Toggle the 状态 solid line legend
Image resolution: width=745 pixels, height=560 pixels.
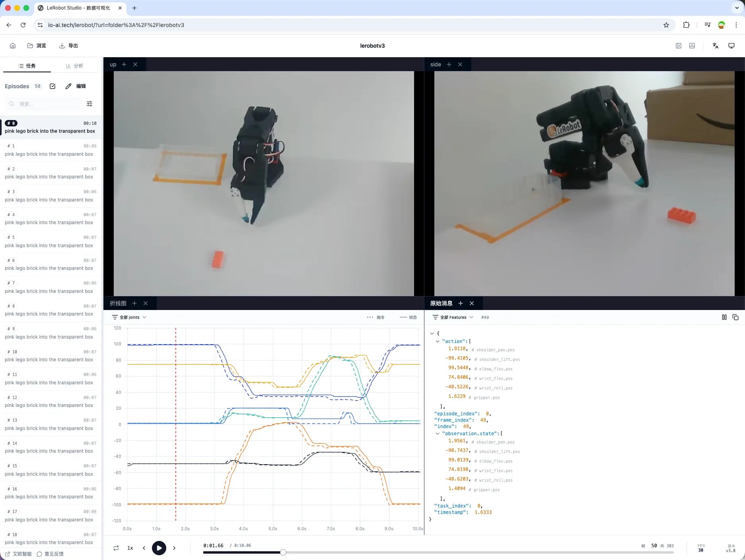(x=408, y=317)
